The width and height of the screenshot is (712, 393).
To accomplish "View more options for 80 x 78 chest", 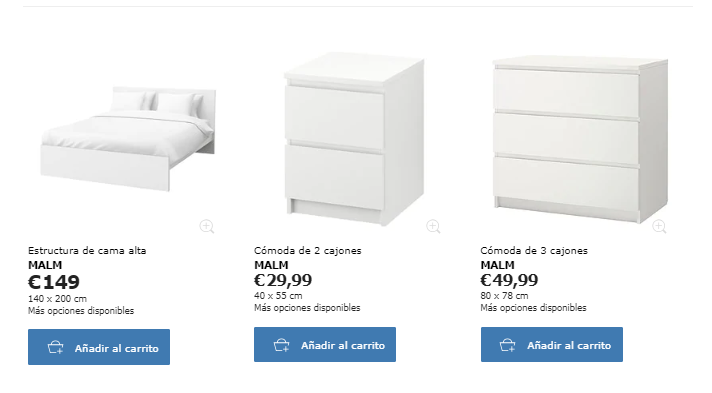I will tap(534, 308).
